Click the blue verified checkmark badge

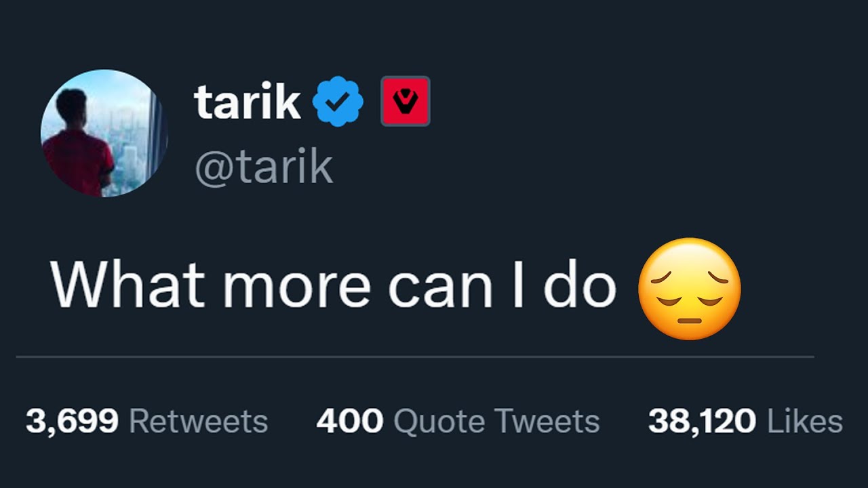pos(338,102)
